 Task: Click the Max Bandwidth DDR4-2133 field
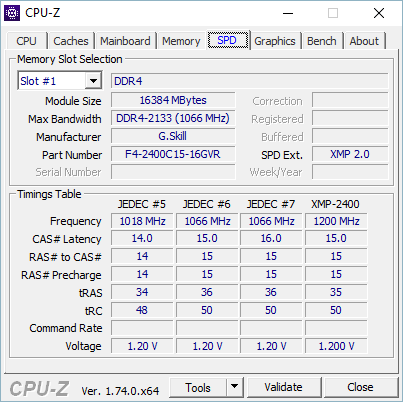tap(173, 118)
